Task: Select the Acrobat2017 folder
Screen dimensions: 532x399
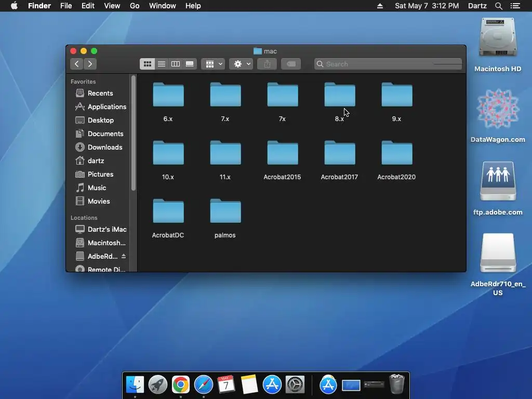Action: (x=340, y=153)
